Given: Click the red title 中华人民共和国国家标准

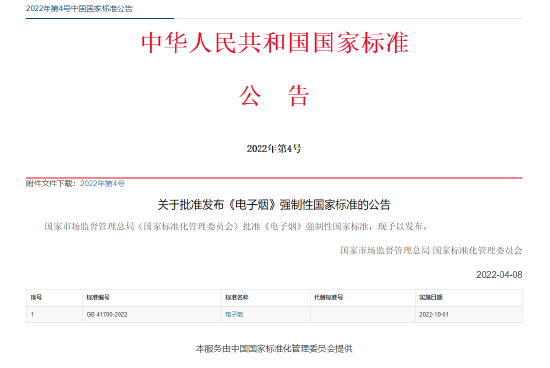Looking at the screenshot, I should click(x=275, y=43).
